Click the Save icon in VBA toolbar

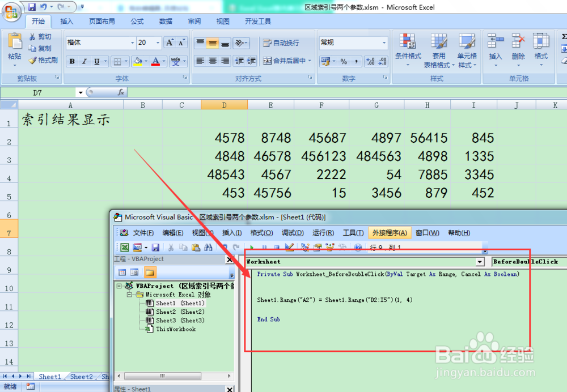pos(155,248)
